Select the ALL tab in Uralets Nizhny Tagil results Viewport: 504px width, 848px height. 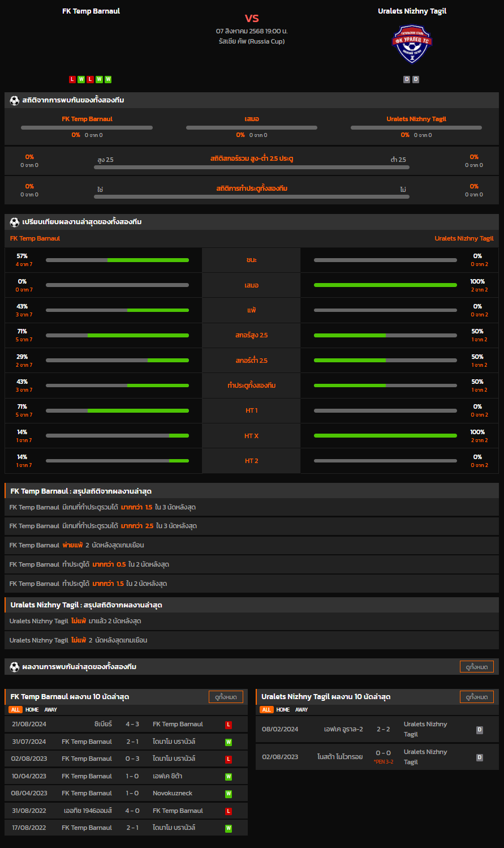(x=266, y=710)
